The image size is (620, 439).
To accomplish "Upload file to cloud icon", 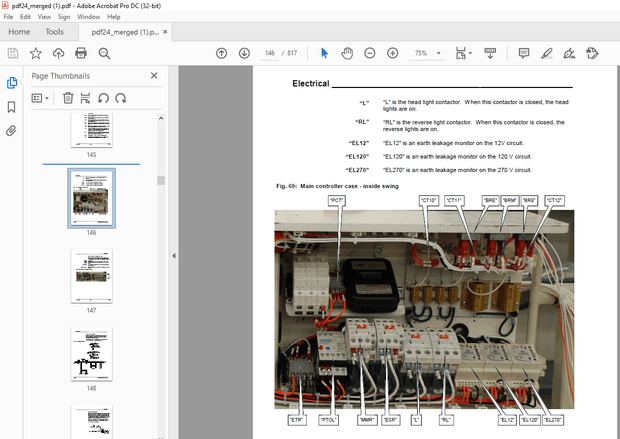I will 59,53.
